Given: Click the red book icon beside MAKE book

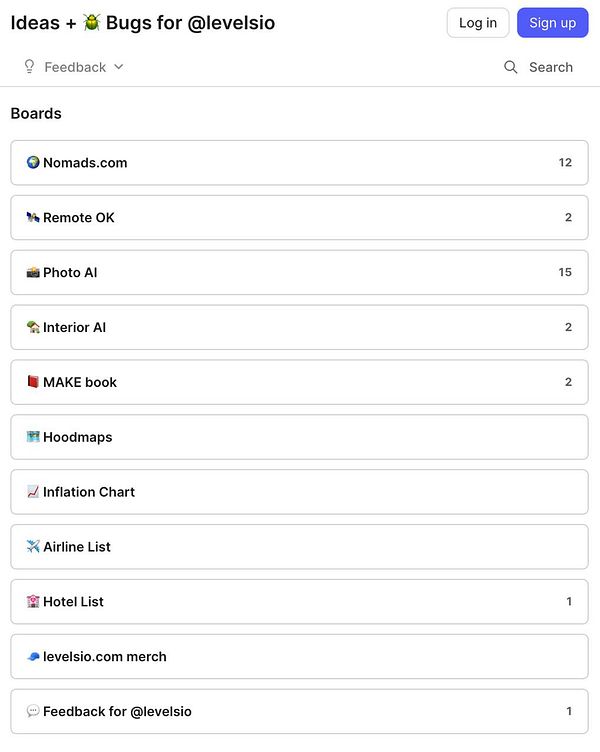Looking at the screenshot, I should click(33, 382).
